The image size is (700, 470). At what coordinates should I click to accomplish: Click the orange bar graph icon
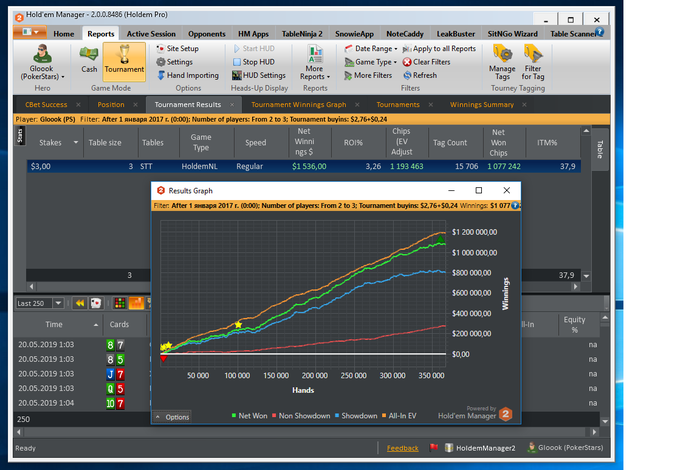tap(136, 304)
